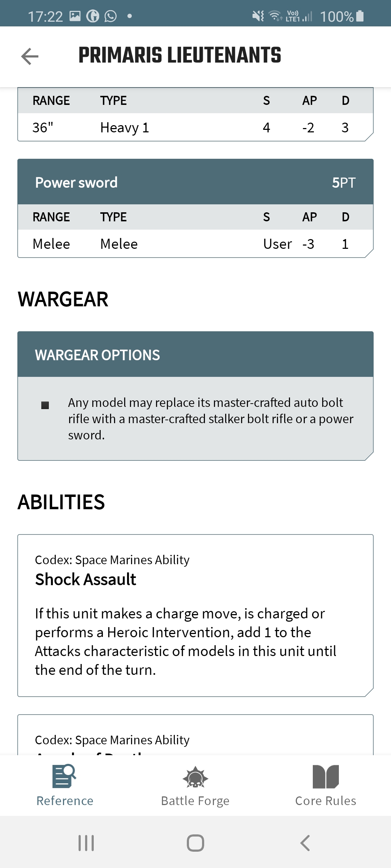Switch to the Battle Forge tab label
Screen dimensions: 391x868
[195, 801]
